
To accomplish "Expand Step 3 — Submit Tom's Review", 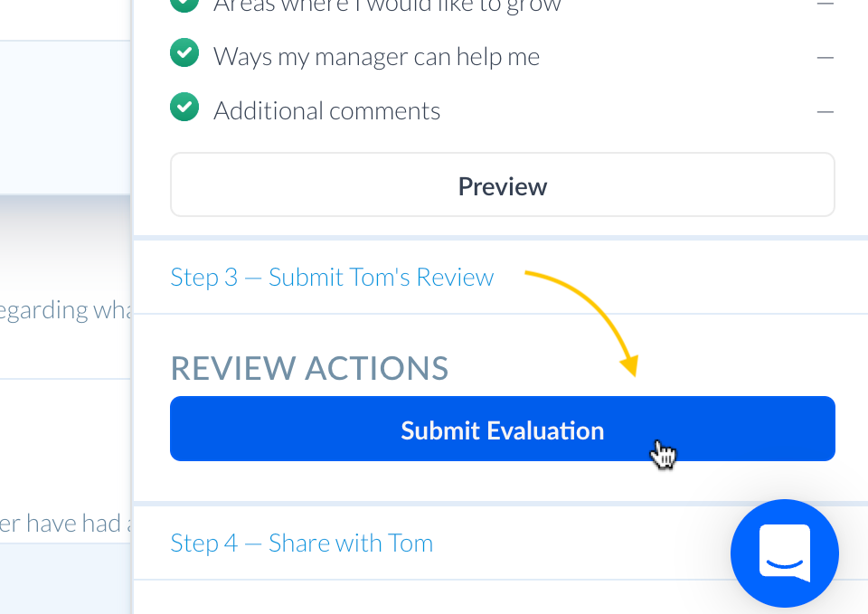I will click(x=332, y=277).
